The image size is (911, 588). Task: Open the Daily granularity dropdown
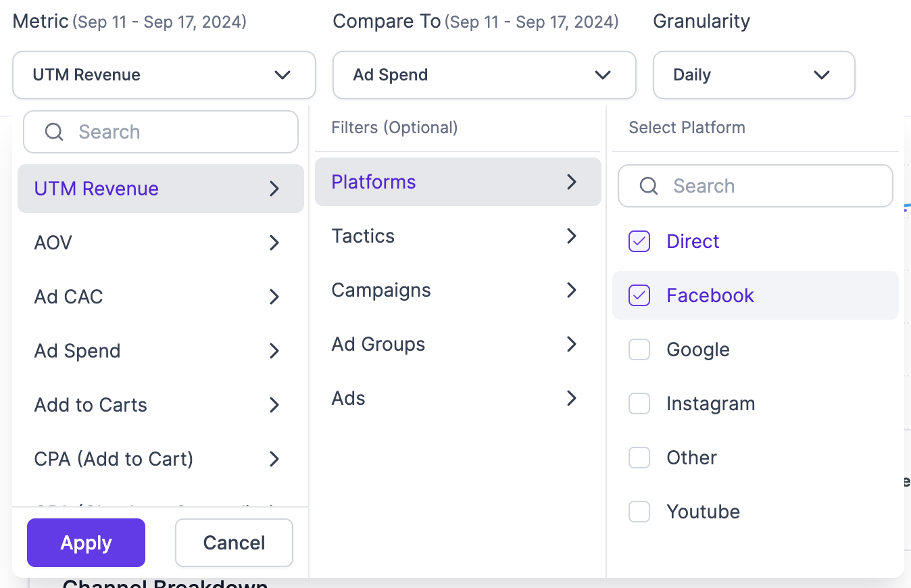pos(754,75)
